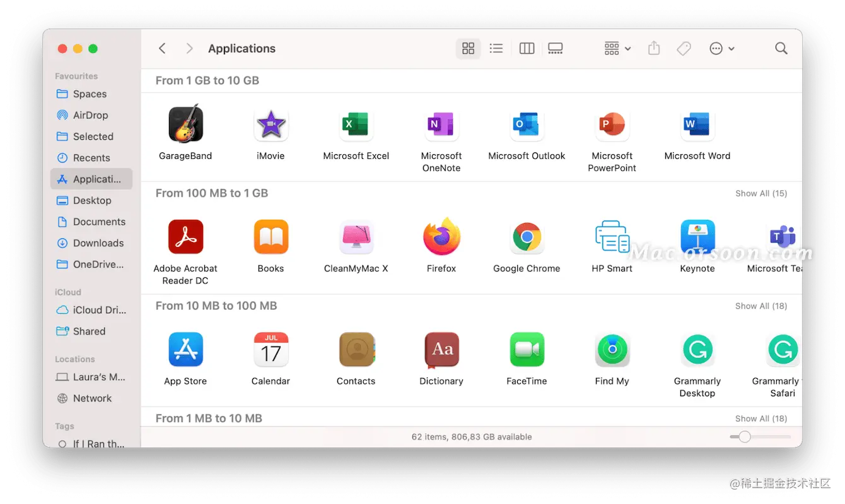845x504 pixels.
Task: Click the 'From 1 MB to 10 MB' header
Action: point(209,418)
